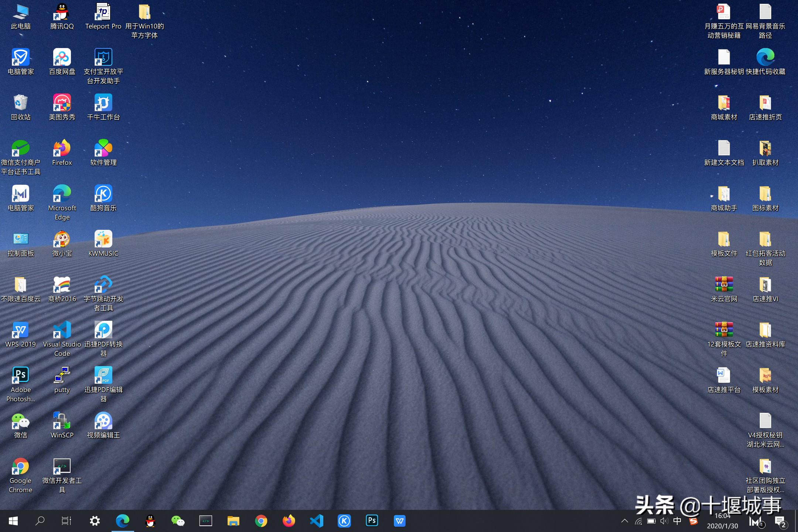Launch WPS 2019 desktop shortcut

tap(20, 330)
